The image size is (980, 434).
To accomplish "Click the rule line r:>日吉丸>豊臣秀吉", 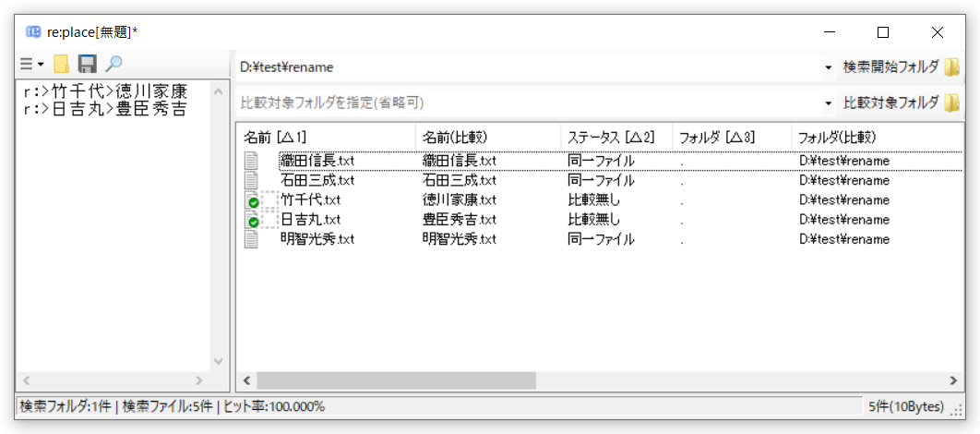I will 105,108.
